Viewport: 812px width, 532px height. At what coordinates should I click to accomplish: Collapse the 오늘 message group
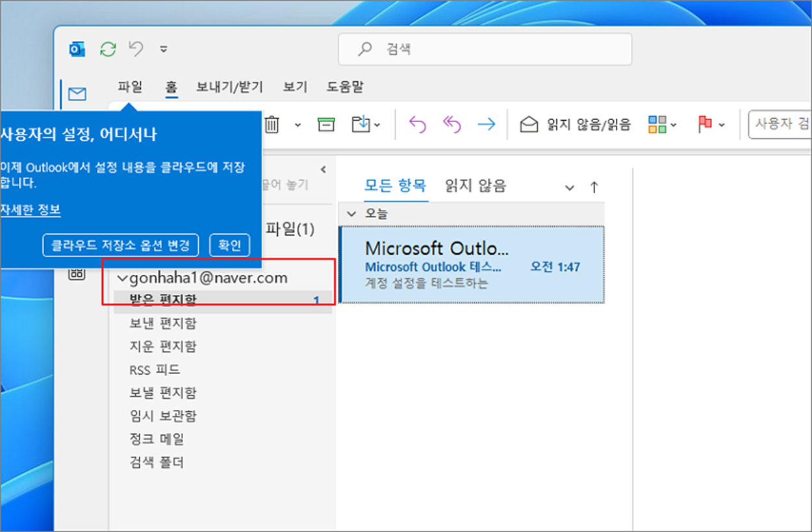(352, 213)
